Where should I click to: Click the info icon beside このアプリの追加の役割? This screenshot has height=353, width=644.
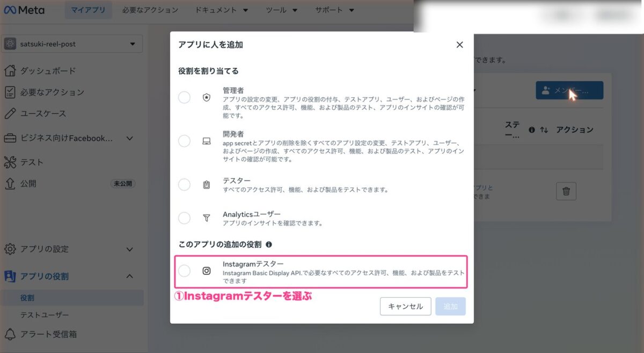[x=269, y=244]
